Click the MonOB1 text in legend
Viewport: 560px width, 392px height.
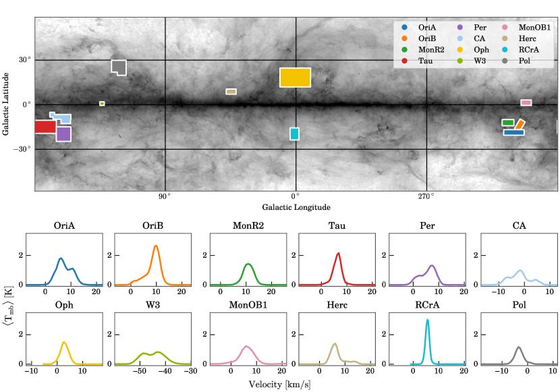click(x=534, y=28)
